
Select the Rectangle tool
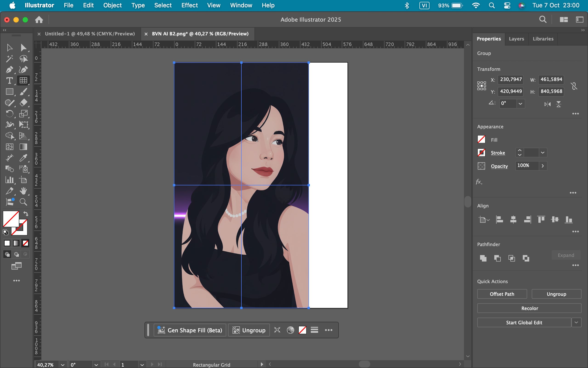click(9, 92)
